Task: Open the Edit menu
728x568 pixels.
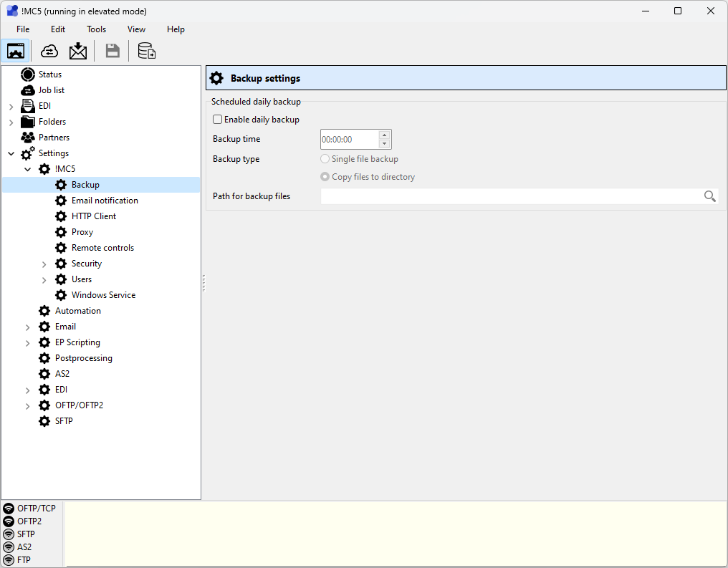Action: point(57,29)
